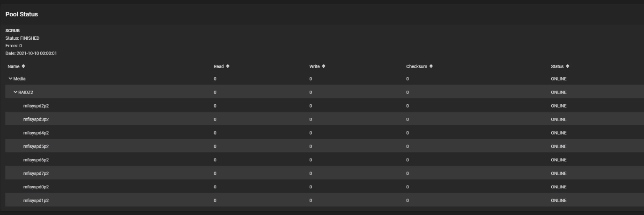Select the mfisyspd1p2 disk entry
This screenshot has height=215, width=644.
[36, 201]
